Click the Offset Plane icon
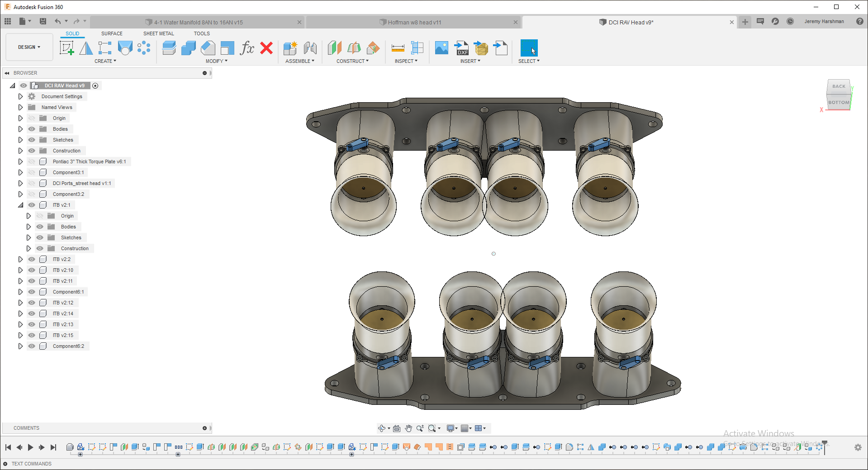This screenshot has height=470, width=868. [x=335, y=48]
